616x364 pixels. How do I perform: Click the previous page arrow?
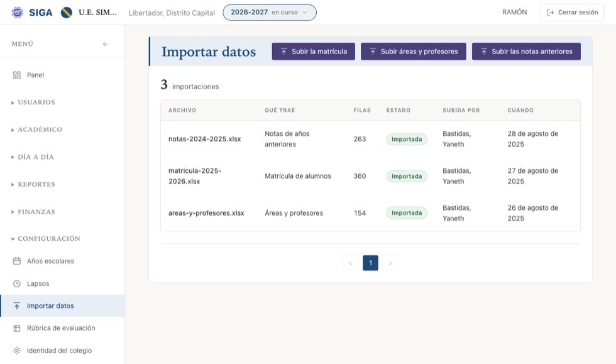351,263
